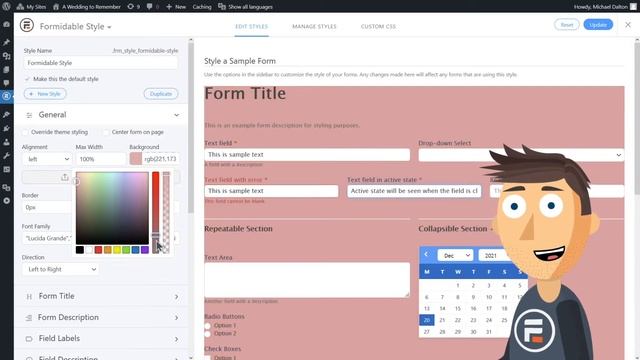Click the Style Name input field
This screenshot has width=640, height=360.
tap(100, 63)
